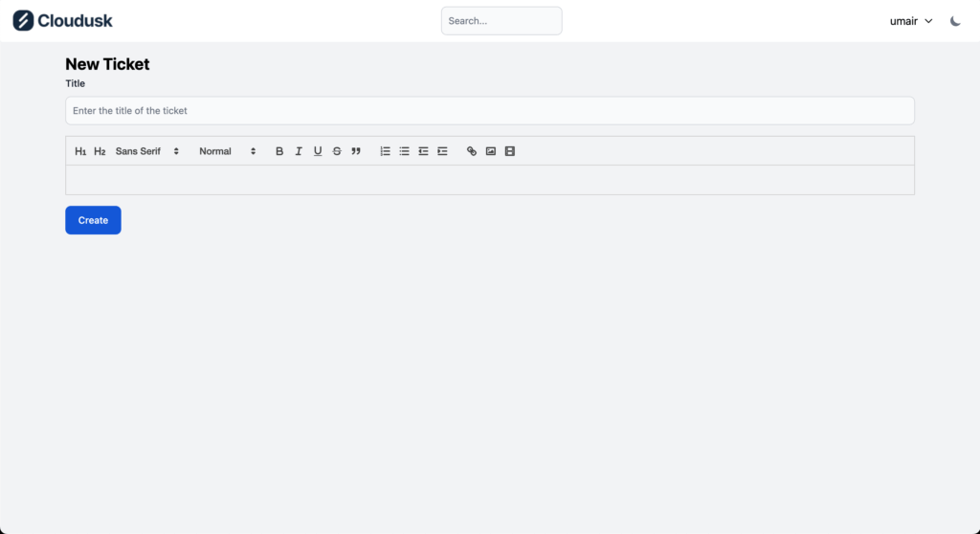
Task: Toggle bold text formatting
Action: coord(279,151)
